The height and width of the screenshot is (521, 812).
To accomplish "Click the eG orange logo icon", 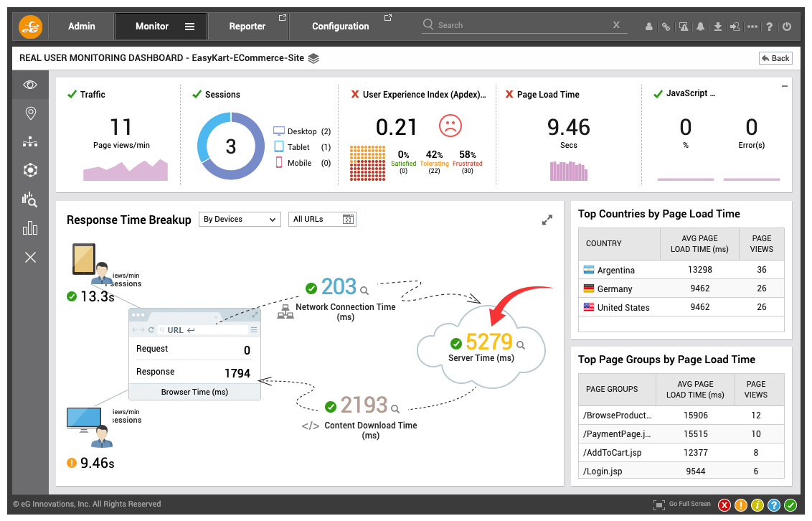I will pos(31,27).
